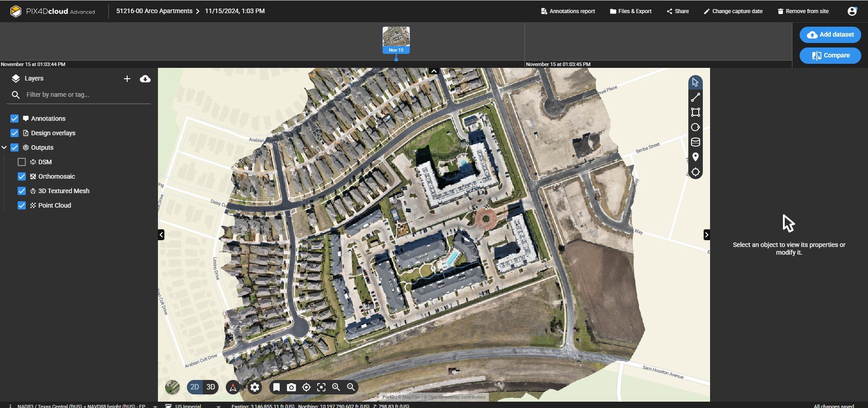This screenshot has height=408, width=868.
Task: Collapse right properties panel arrow
Action: point(706,235)
